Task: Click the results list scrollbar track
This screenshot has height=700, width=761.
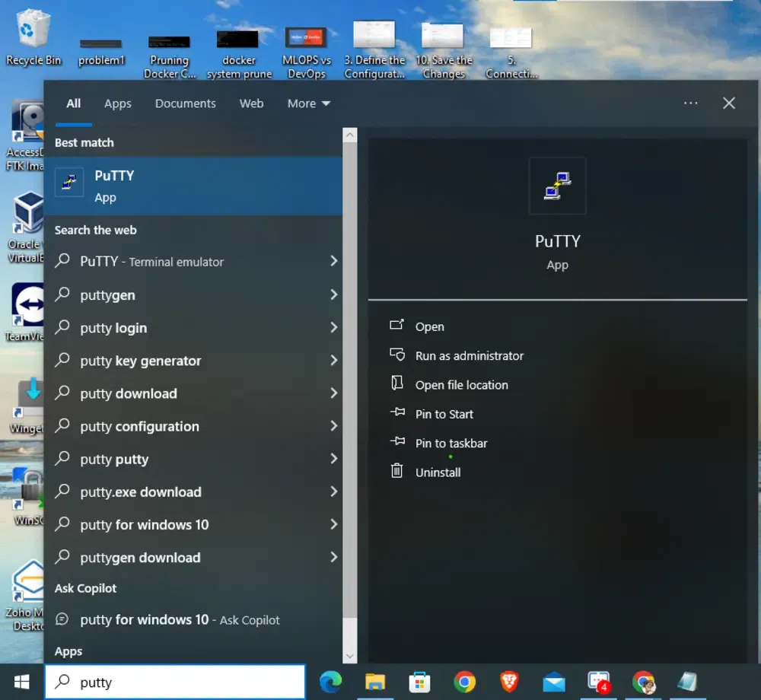Action: pyautogui.click(x=349, y=633)
